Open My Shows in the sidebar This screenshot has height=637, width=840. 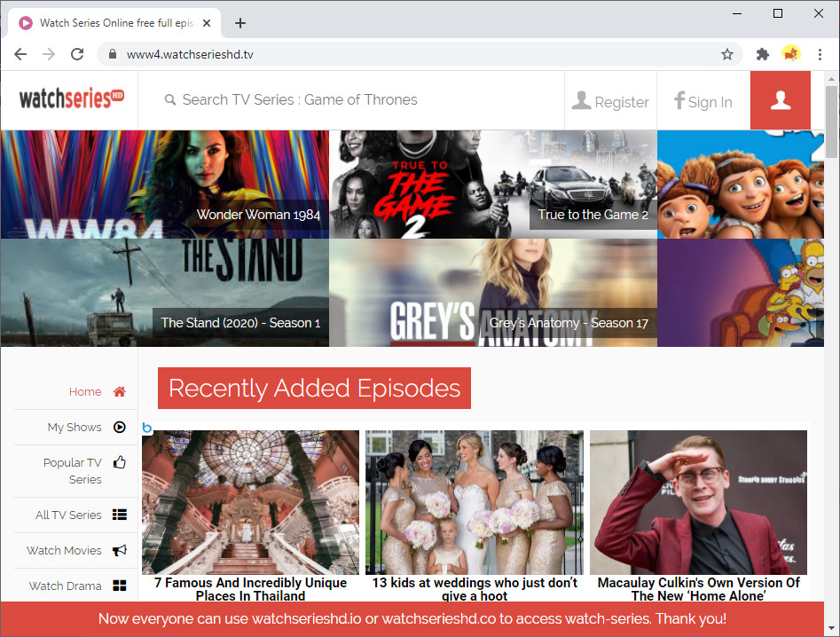click(75, 427)
